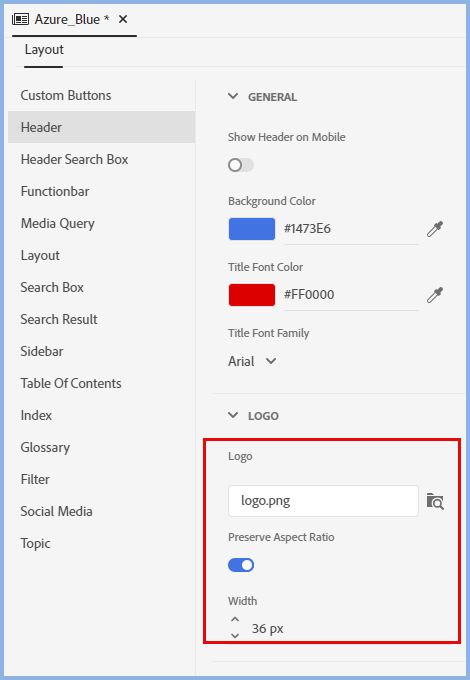Screen dimensions: 470x680
Task: Enable Show Header on Mobile toggle
Action: (241, 165)
